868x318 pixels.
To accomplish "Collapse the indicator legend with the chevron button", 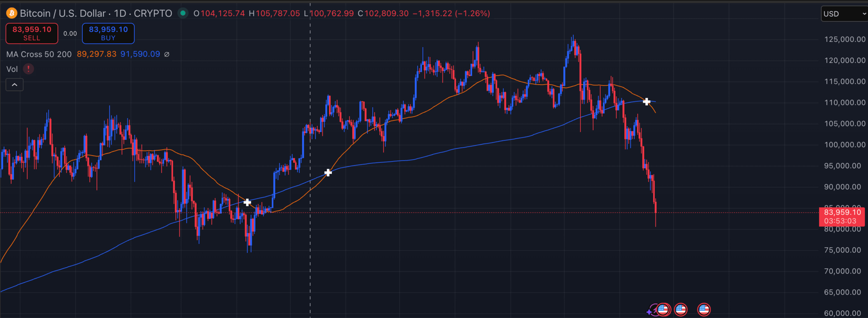I will tap(14, 85).
